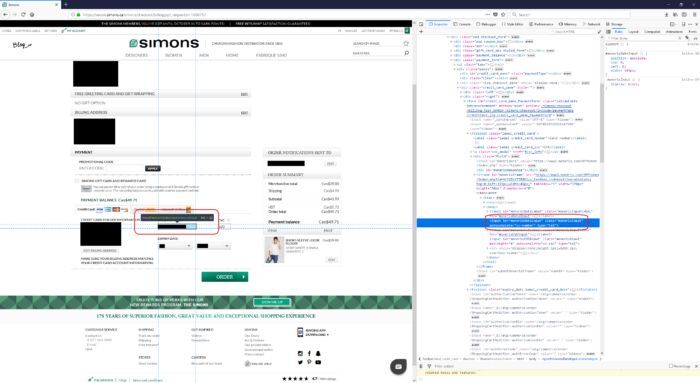The width and height of the screenshot is (700, 383).
Task: Click the Simons logo
Action: tap(164, 43)
